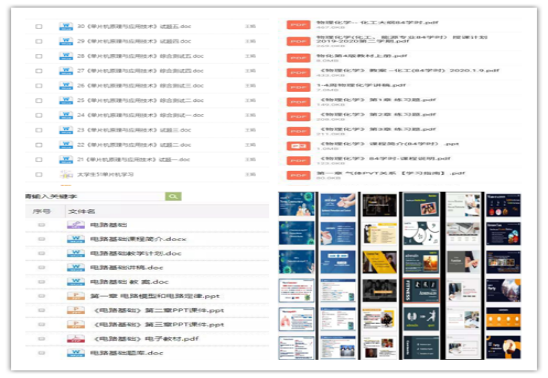This screenshot has width=548, height=378.
Task: Open 第一章 电路模型和电路定律.ppt file link
Action: pyautogui.click(x=155, y=296)
